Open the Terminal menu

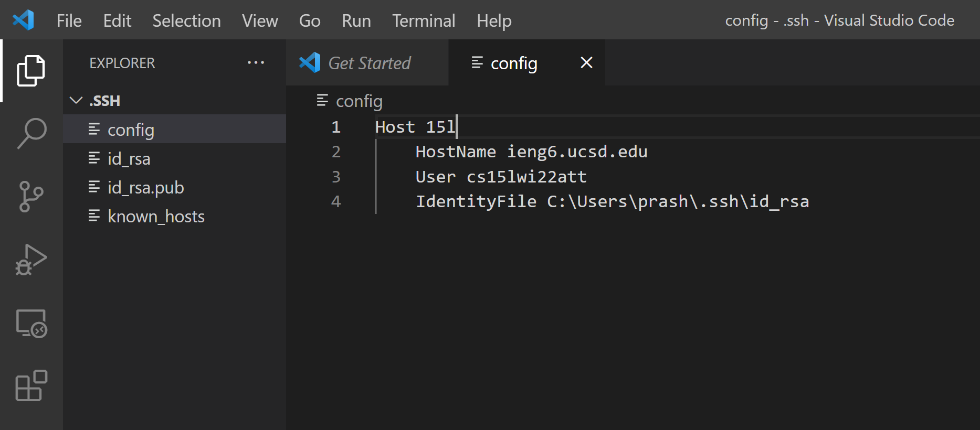tap(424, 20)
